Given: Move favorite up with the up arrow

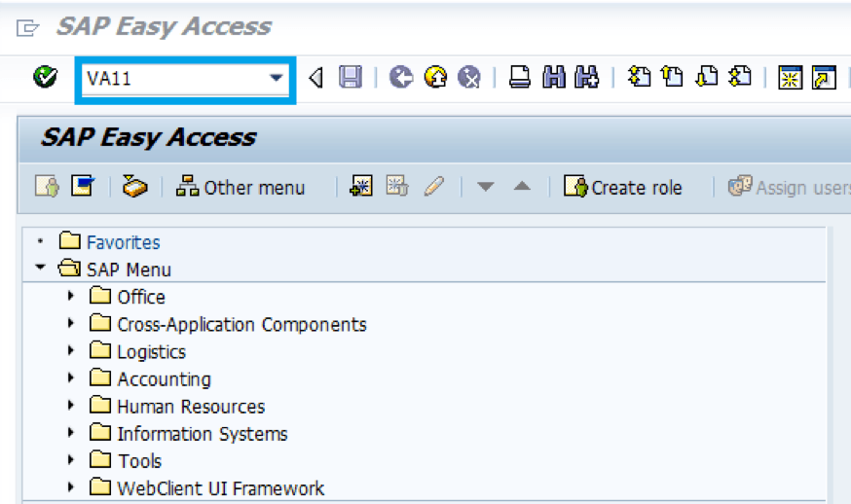Looking at the screenshot, I should pyautogui.click(x=522, y=187).
